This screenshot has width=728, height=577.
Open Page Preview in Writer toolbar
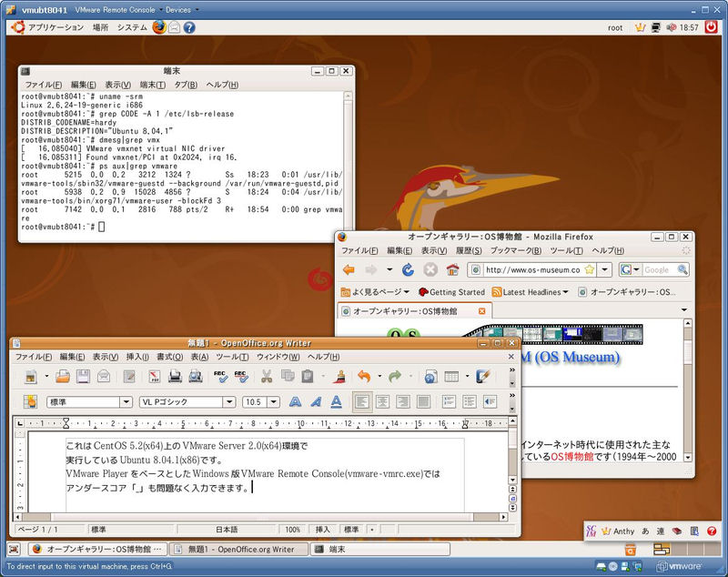point(196,377)
